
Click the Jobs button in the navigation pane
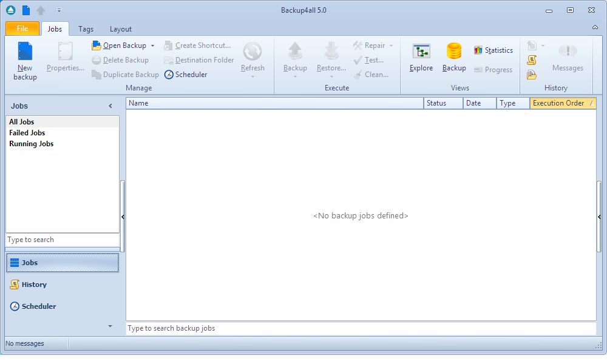[x=63, y=263]
